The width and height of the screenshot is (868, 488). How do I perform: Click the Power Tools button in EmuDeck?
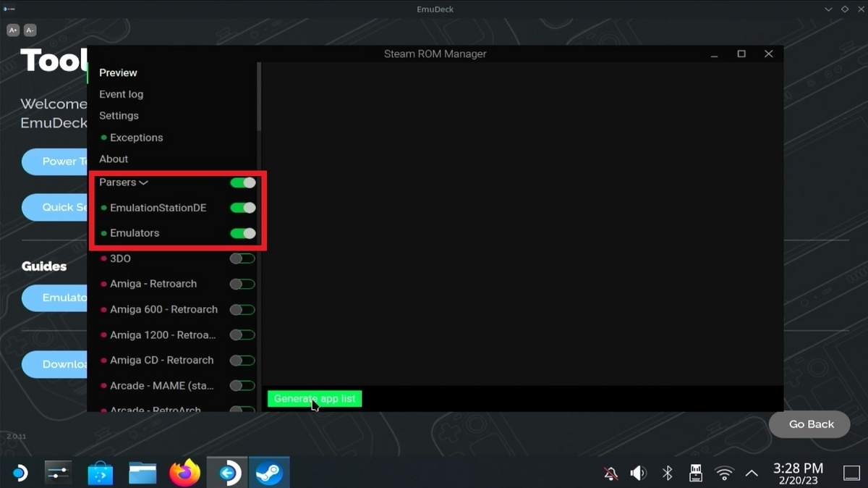click(55, 161)
